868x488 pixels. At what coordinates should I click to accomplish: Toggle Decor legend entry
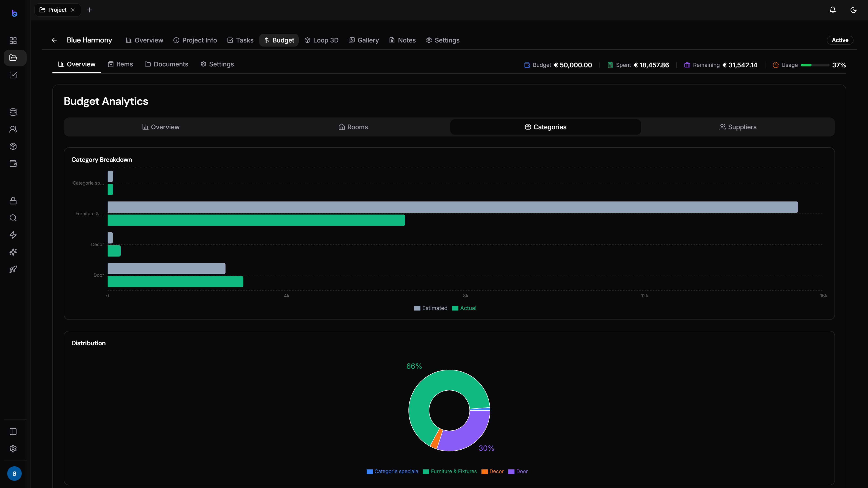pyautogui.click(x=492, y=472)
